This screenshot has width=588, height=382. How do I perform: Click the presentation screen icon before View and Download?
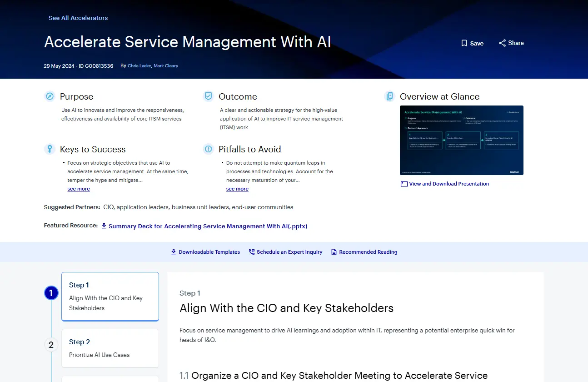pyautogui.click(x=404, y=184)
